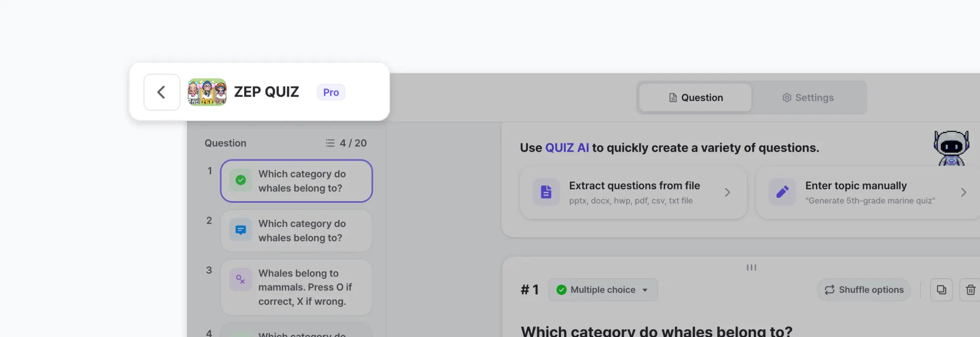
Task: Click the QUIZ AI robot mascot
Action: point(951,148)
